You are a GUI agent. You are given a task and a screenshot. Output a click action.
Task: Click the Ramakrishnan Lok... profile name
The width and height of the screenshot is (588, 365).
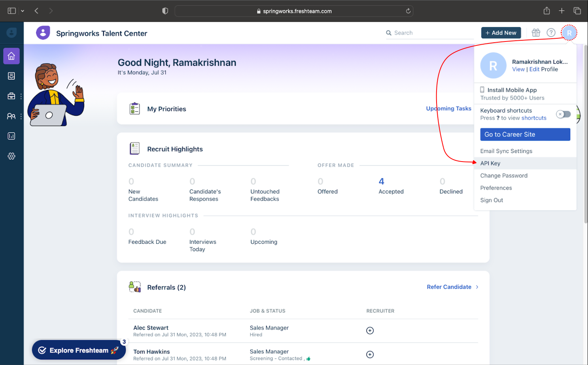(x=540, y=62)
